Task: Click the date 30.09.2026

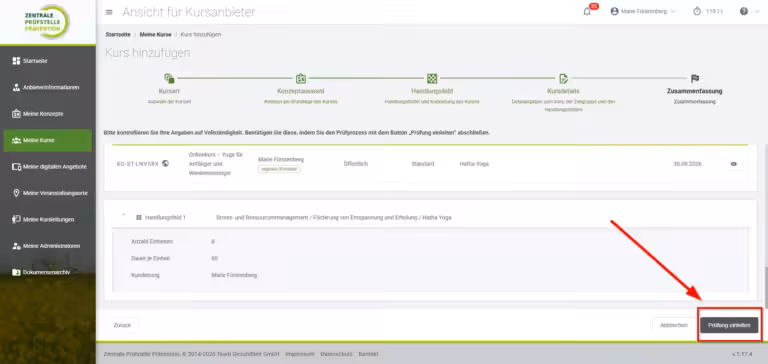Action: click(687, 164)
